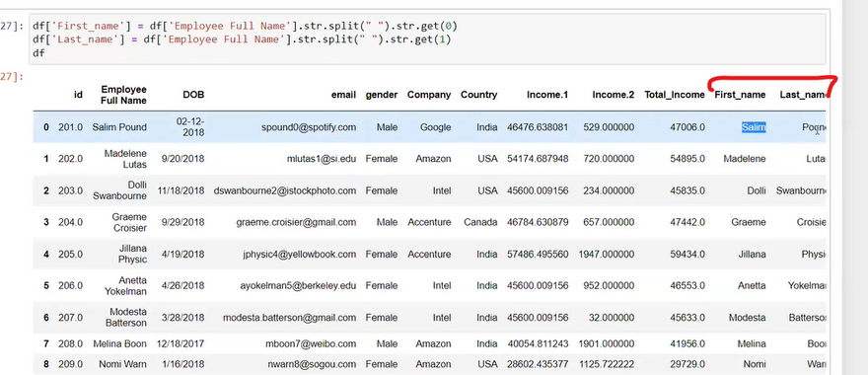Click date 11/18/2018
The image size is (868, 375).
click(x=181, y=190)
